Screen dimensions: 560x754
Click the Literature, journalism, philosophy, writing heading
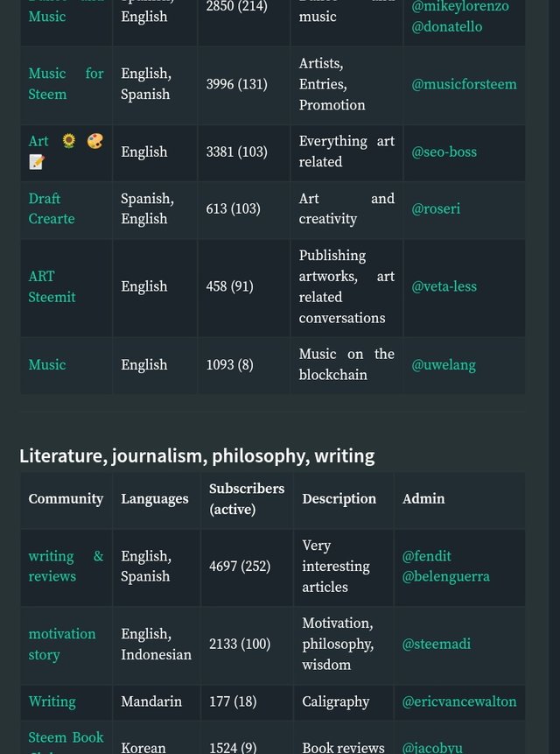click(x=197, y=455)
